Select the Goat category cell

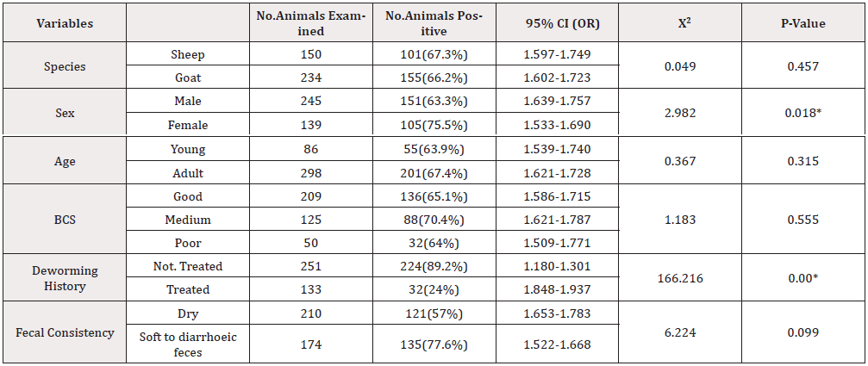pyautogui.click(x=188, y=78)
